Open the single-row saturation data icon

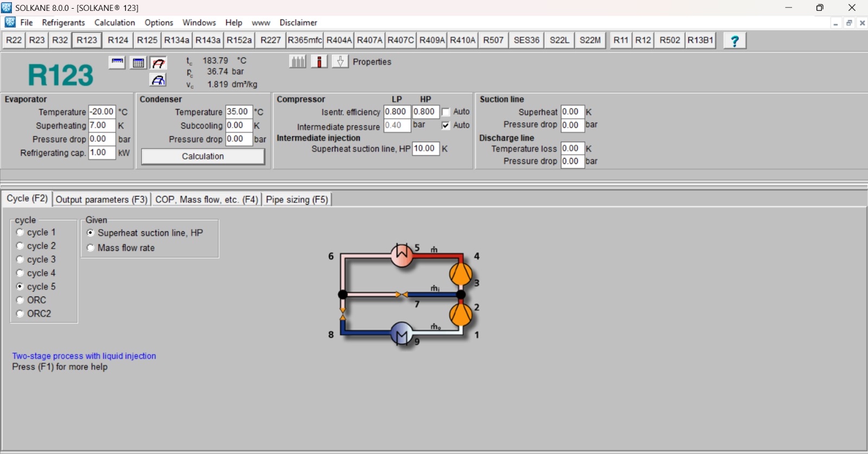click(x=117, y=62)
